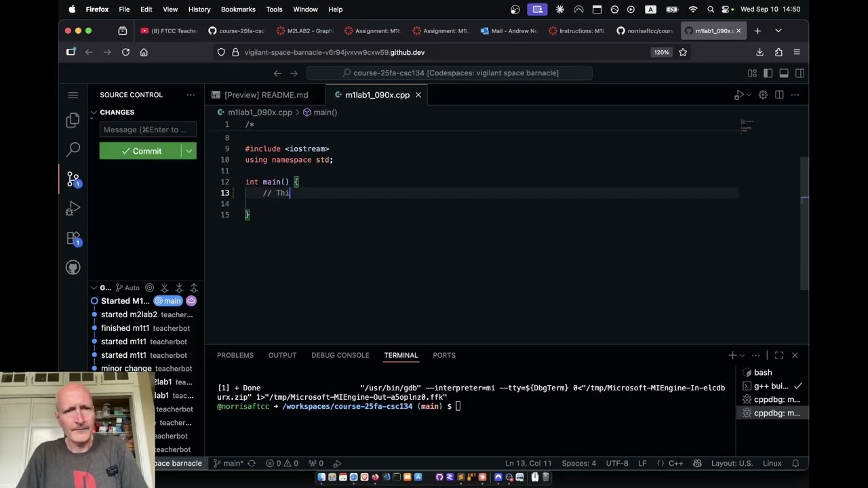Viewport: 868px width, 488px height.
Task: Click go to current history item target icon
Action: [149, 288]
